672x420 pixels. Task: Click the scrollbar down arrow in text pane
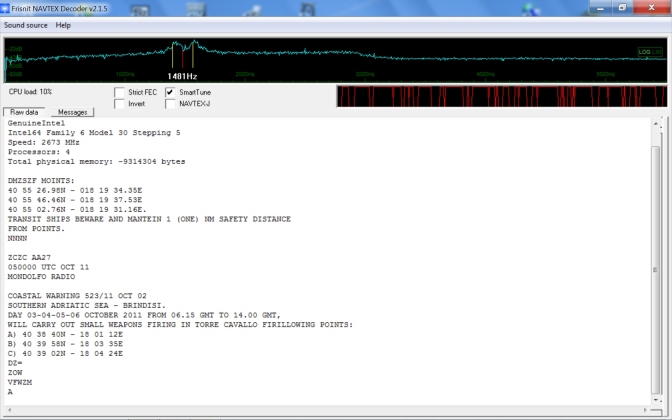pyautogui.click(x=656, y=404)
